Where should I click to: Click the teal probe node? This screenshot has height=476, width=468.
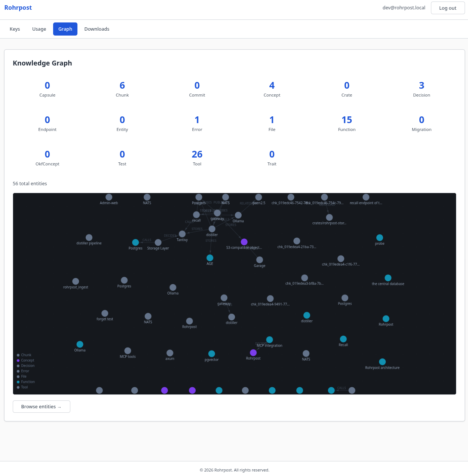pos(380,238)
